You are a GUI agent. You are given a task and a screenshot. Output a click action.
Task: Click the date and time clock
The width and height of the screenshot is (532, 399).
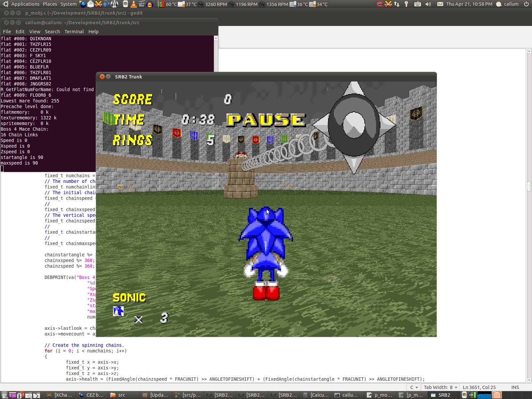click(469, 4)
